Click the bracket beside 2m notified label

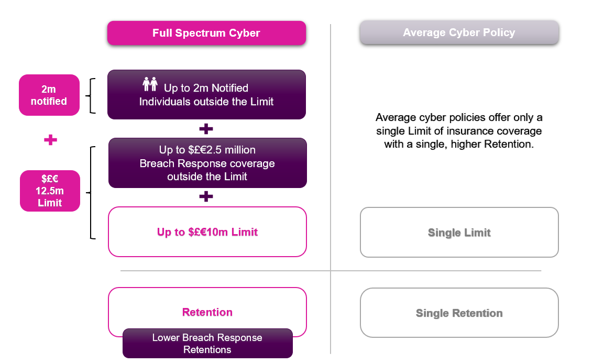[91, 96]
